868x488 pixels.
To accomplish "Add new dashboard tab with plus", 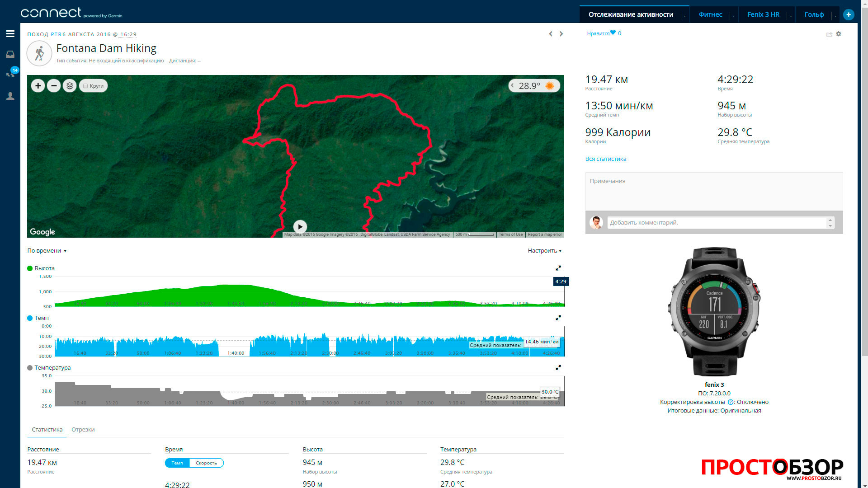I will pyautogui.click(x=849, y=14).
